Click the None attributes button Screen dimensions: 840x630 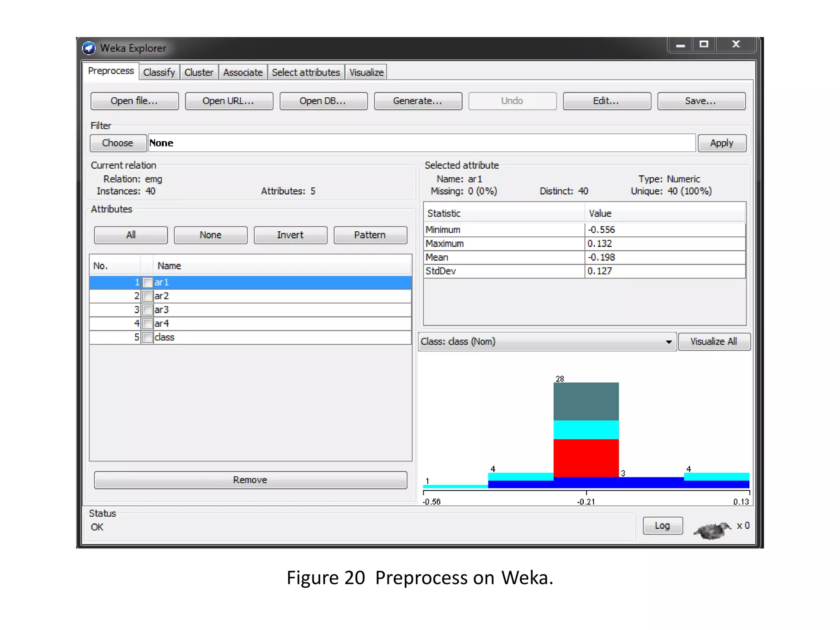pyautogui.click(x=210, y=235)
